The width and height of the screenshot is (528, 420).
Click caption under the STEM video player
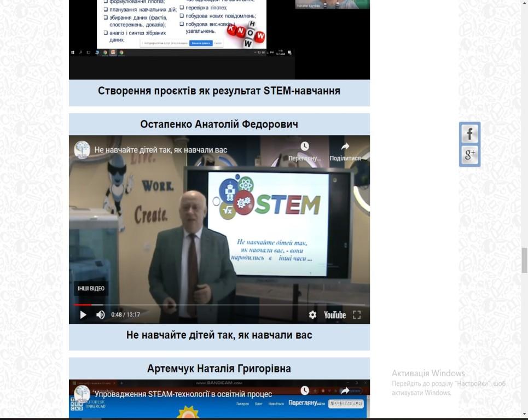pos(219,335)
